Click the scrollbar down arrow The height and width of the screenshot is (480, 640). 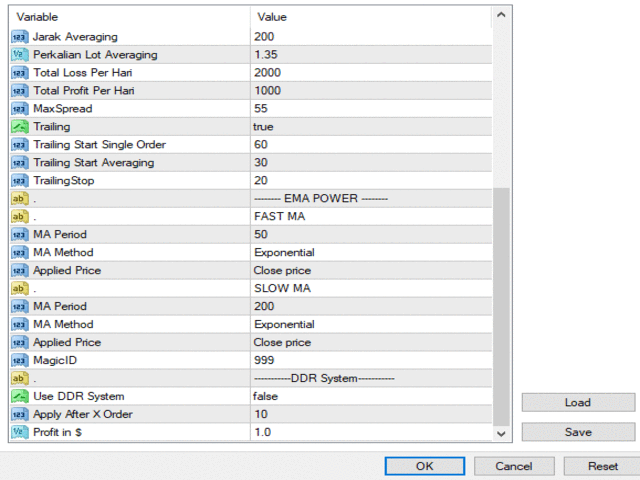pos(501,433)
